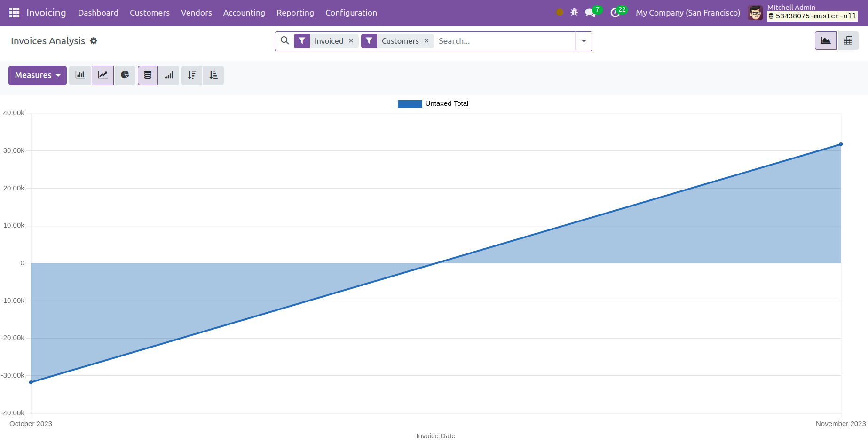The image size is (868, 443).
Task: Click the November 2023 axis label
Action: pos(841,424)
